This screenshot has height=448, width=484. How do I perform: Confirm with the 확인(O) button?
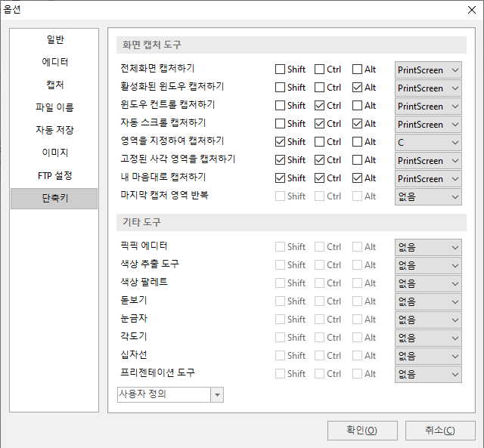362,431
